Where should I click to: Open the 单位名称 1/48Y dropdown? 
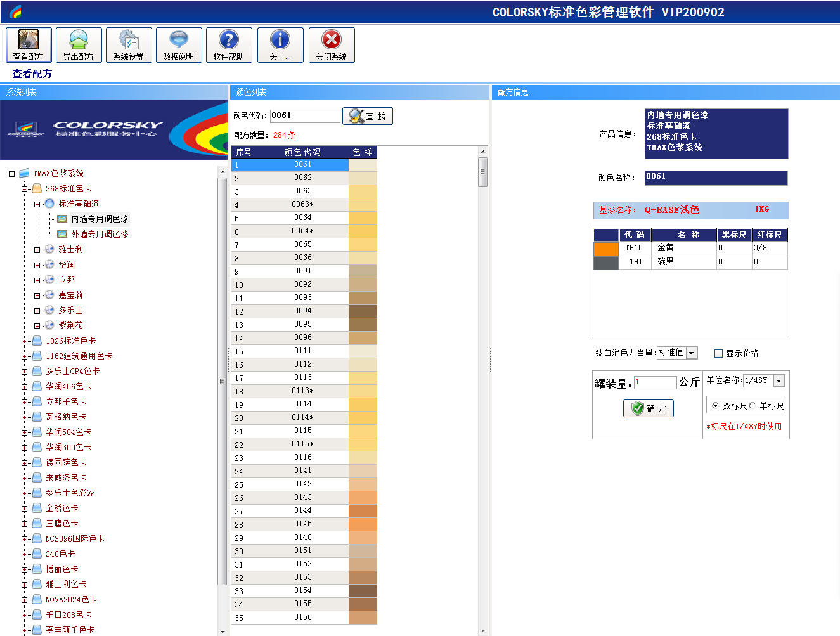(x=779, y=380)
